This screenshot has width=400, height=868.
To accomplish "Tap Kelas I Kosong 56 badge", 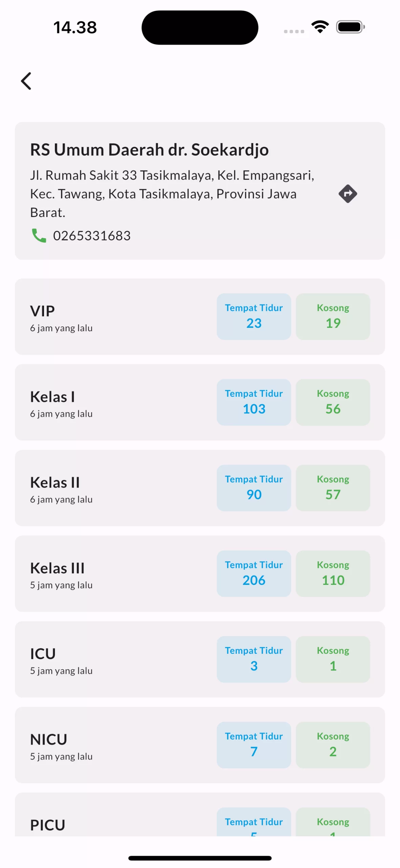I will click(x=333, y=402).
